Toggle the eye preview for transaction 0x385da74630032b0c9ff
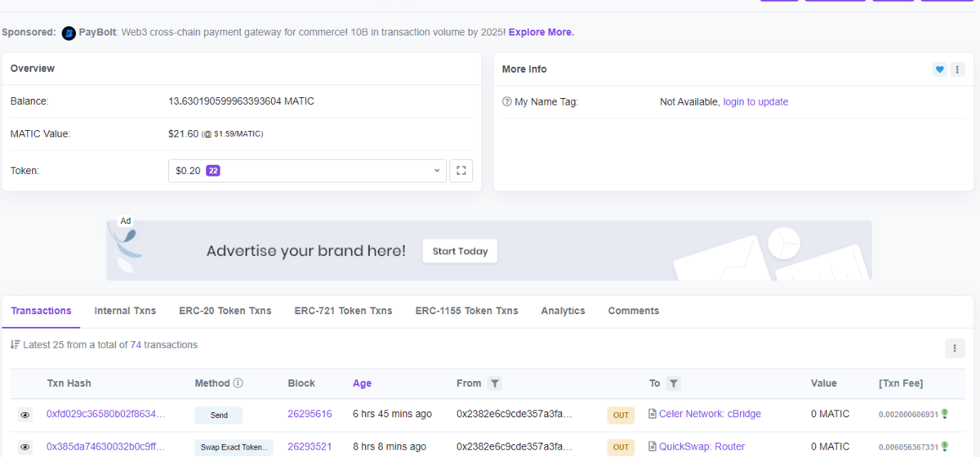Image resolution: width=980 pixels, height=457 pixels. pyautogui.click(x=25, y=447)
